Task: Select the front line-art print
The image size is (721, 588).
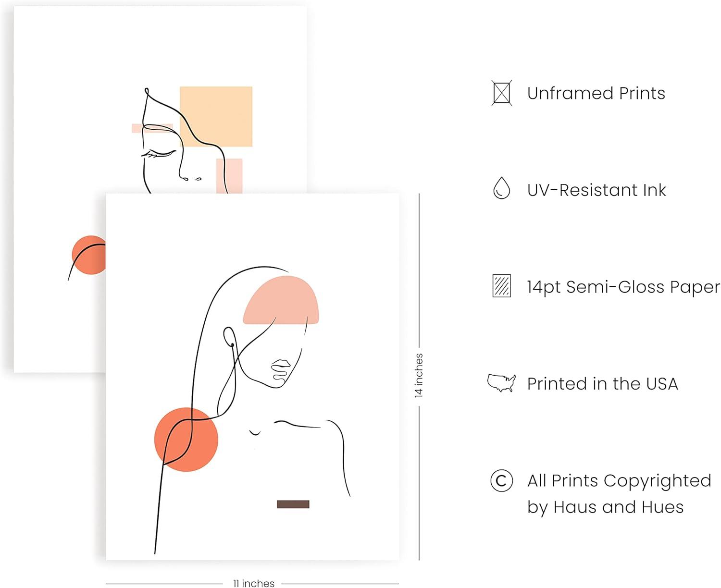Action: pos(252,377)
